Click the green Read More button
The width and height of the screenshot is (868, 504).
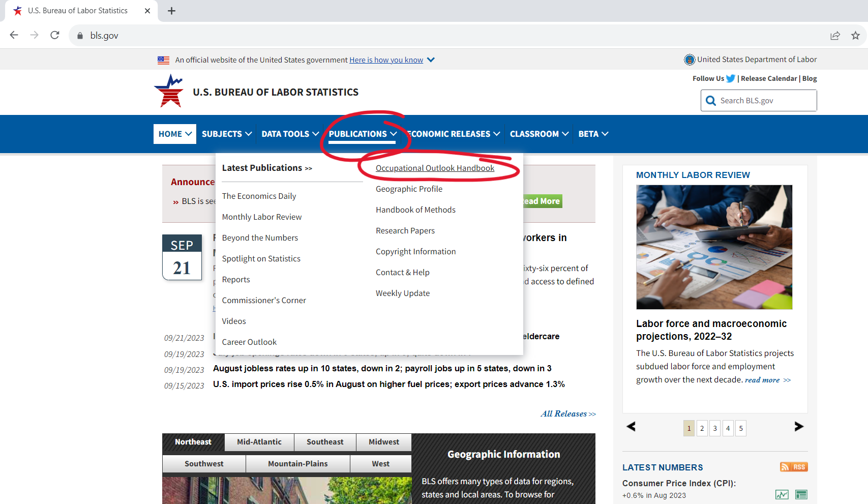pyautogui.click(x=541, y=201)
